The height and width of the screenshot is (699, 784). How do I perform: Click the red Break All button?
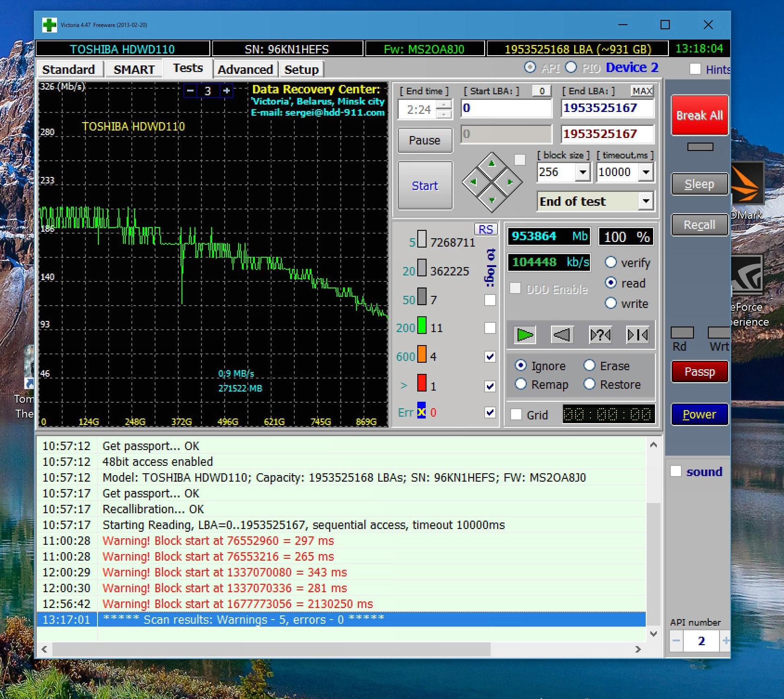pos(700,115)
